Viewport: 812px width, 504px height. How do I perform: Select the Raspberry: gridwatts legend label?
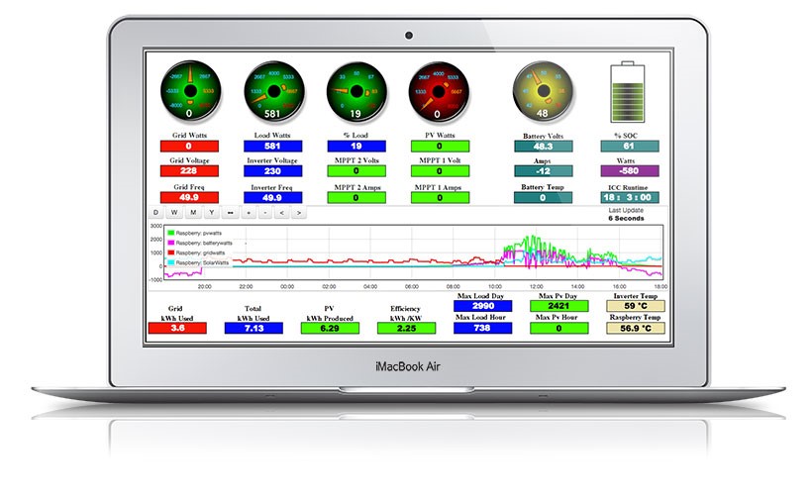[201, 252]
